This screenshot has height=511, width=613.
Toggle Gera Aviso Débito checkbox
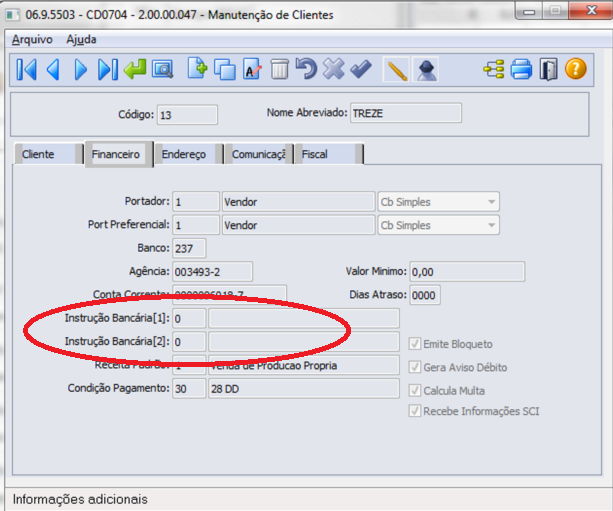point(414,367)
